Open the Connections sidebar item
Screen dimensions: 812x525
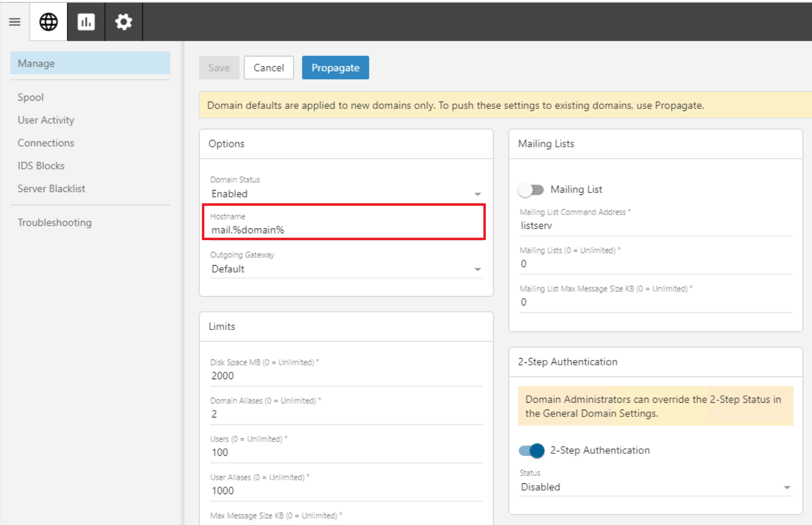point(46,143)
